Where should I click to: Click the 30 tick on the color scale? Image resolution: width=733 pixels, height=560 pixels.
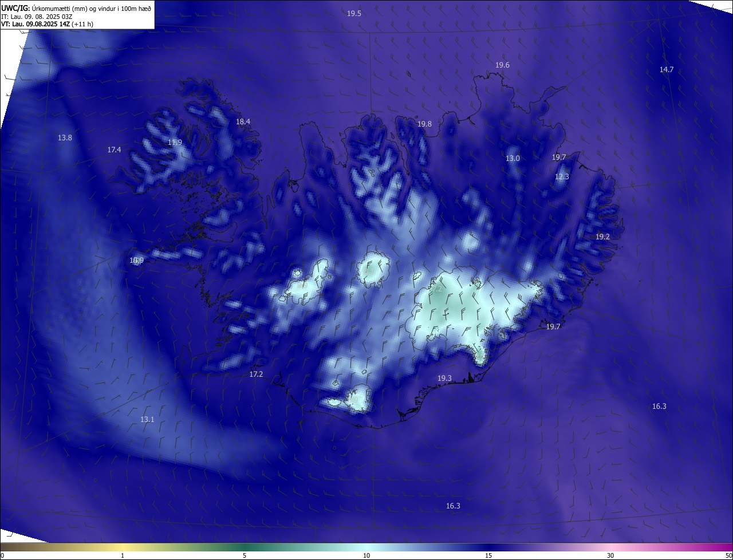[610, 555]
